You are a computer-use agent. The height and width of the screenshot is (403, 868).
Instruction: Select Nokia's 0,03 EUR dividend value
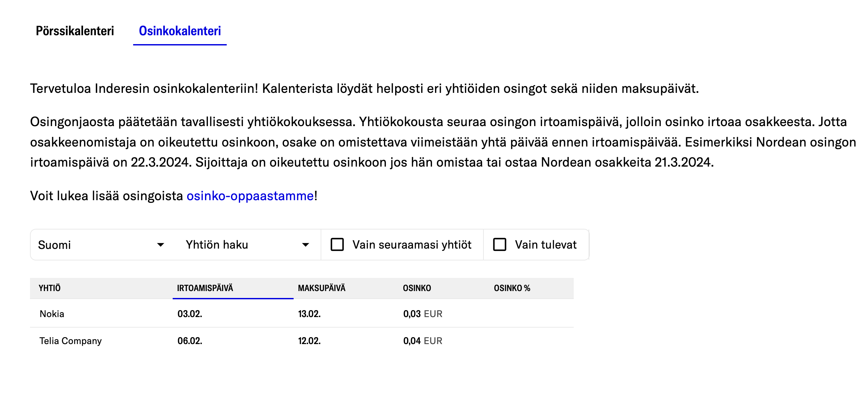[422, 314]
